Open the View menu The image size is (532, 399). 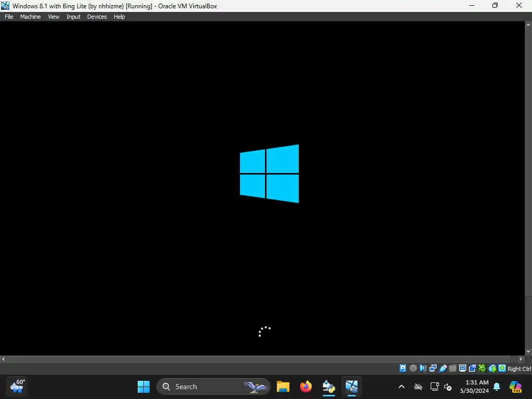(54, 17)
